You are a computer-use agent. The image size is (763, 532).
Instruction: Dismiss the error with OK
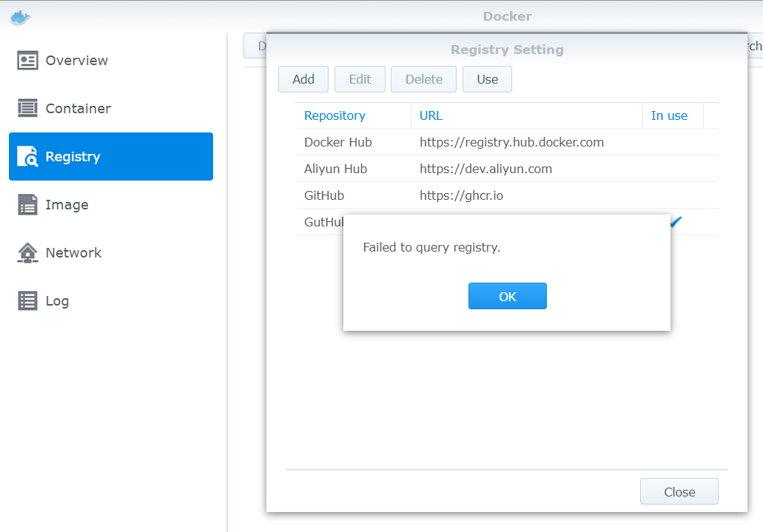point(507,296)
